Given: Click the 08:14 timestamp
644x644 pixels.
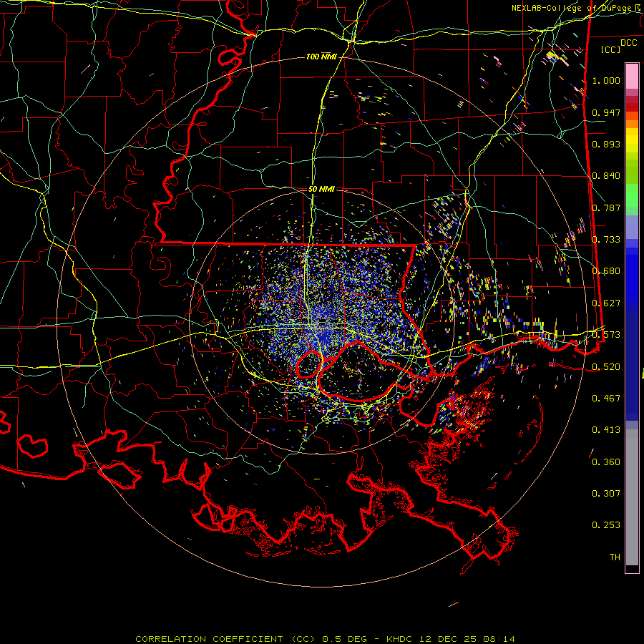Looking at the screenshot, I should tap(499, 639).
